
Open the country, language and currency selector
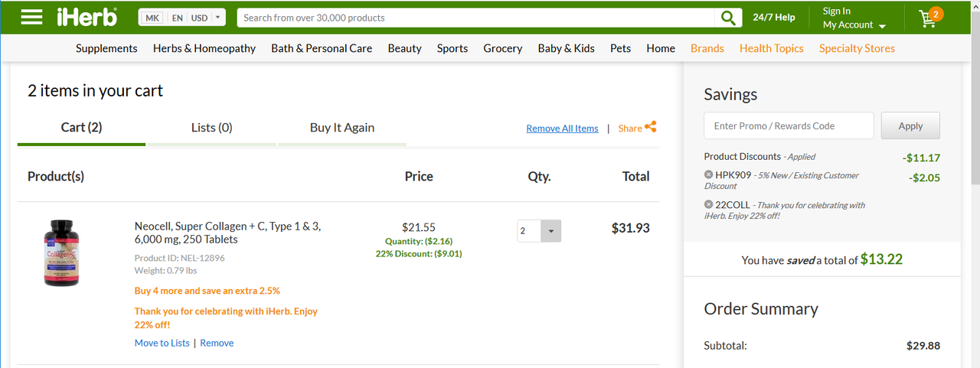coord(182,18)
